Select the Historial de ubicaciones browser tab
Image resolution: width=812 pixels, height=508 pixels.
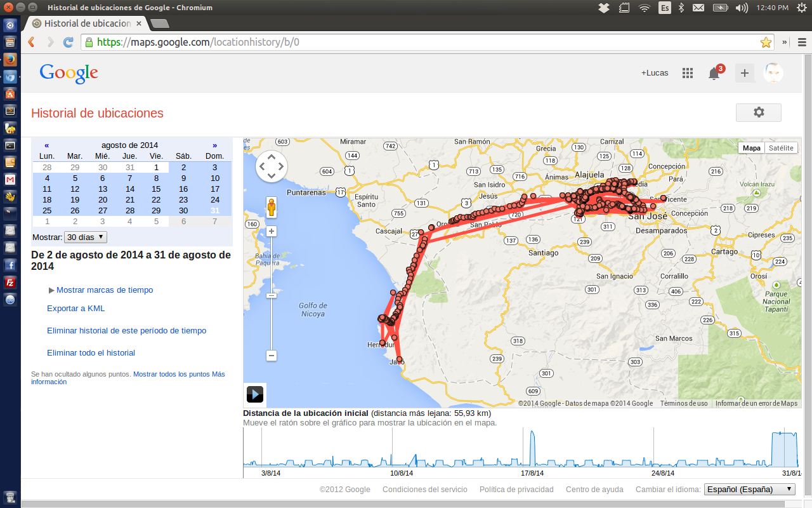coord(87,23)
